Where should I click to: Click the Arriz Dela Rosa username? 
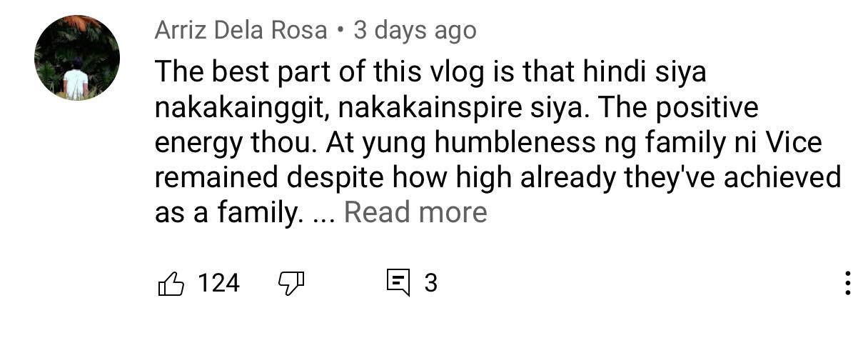coord(241,31)
